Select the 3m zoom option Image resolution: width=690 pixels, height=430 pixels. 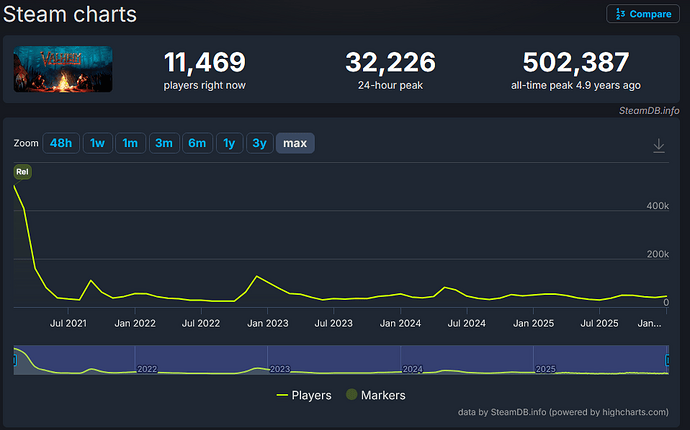point(163,143)
